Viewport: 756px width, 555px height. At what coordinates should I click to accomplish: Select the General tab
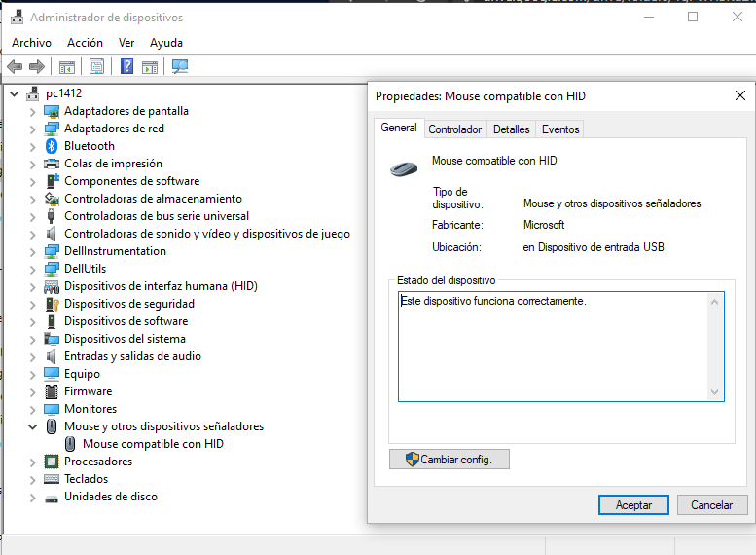click(399, 128)
